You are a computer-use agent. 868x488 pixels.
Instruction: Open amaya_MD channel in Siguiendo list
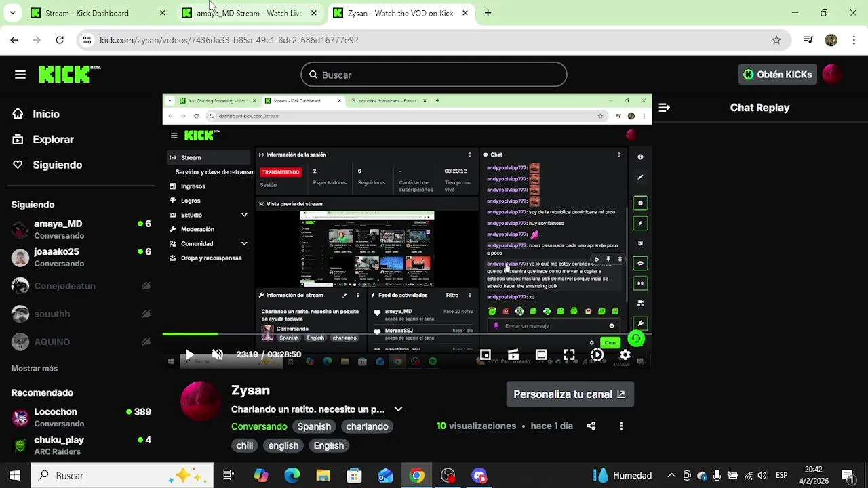(81, 229)
